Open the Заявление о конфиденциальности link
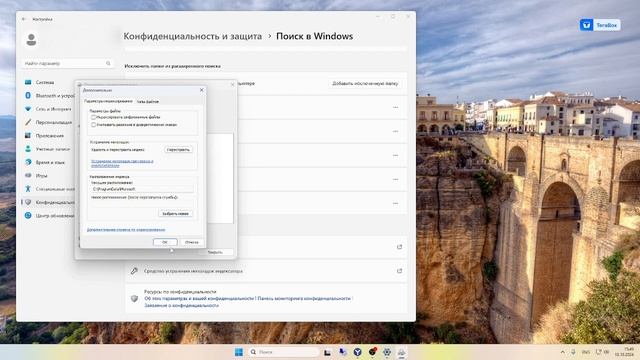This screenshot has height=360, width=640. coord(181,305)
